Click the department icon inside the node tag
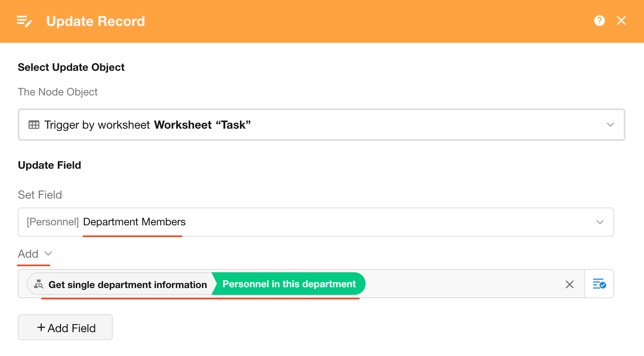The width and height of the screenshot is (644, 356). point(39,284)
